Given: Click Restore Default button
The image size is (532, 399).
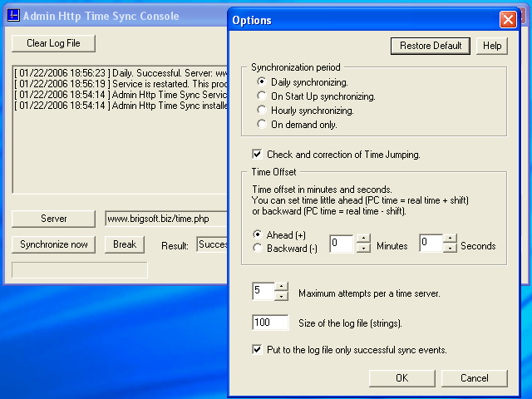Looking at the screenshot, I should tap(431, 46).
